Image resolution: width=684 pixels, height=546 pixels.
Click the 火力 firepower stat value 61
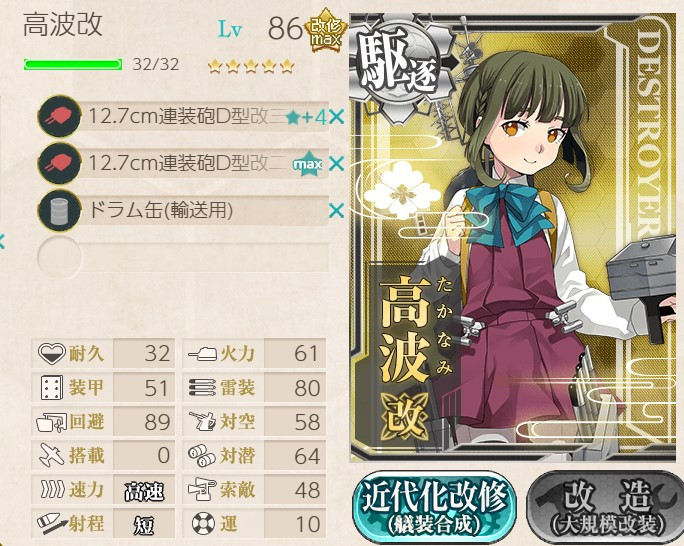[x=306, y=353]
